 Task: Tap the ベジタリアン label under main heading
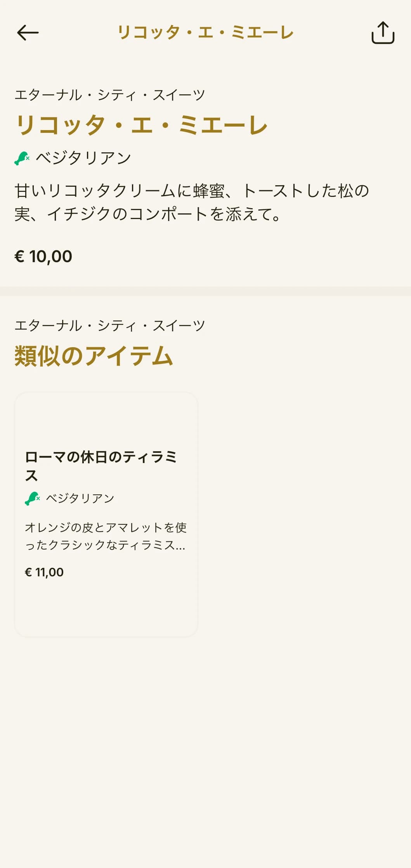[x=83, y=158]
